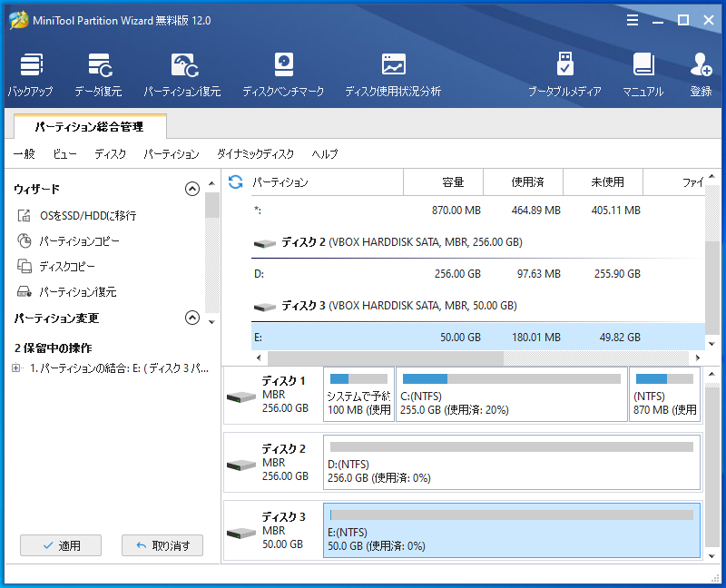Select pending operation パーティションの結合: E:

pos(119,368)
